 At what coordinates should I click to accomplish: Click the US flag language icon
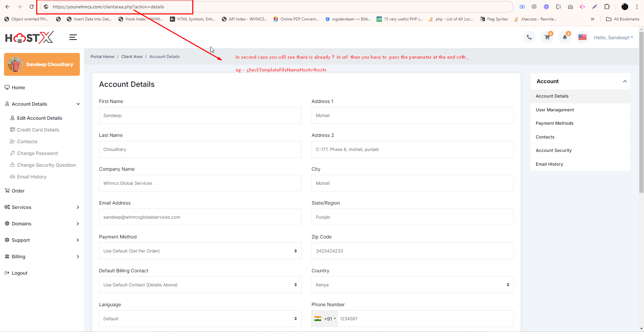(x=582, y=37)
